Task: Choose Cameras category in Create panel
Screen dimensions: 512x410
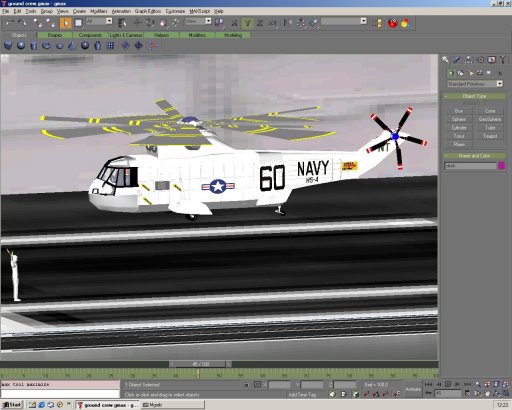Action: 480,73
